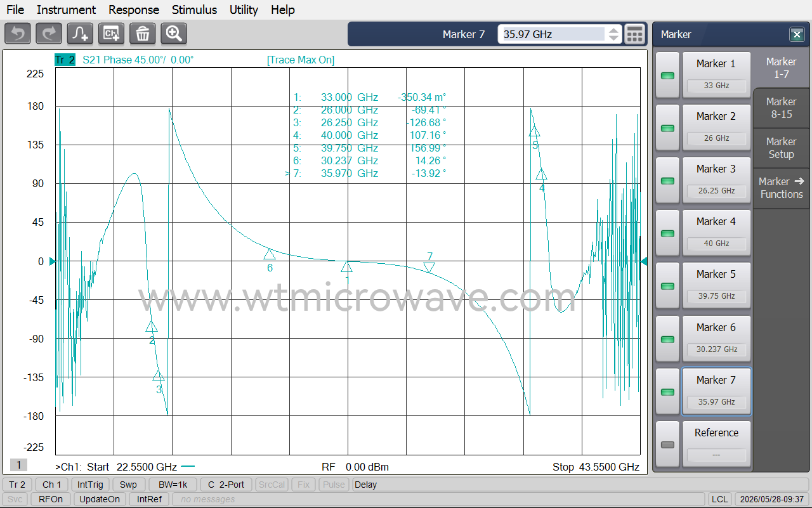Image resolution: width=812 pixels, height=508 pixels.
Task: Enable the Reference marker toggle
Action: [667, 445]
